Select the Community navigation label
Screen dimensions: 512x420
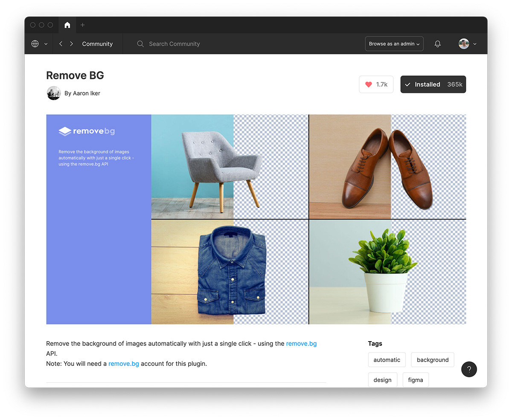pyautogui.click(x=97, y=44)
